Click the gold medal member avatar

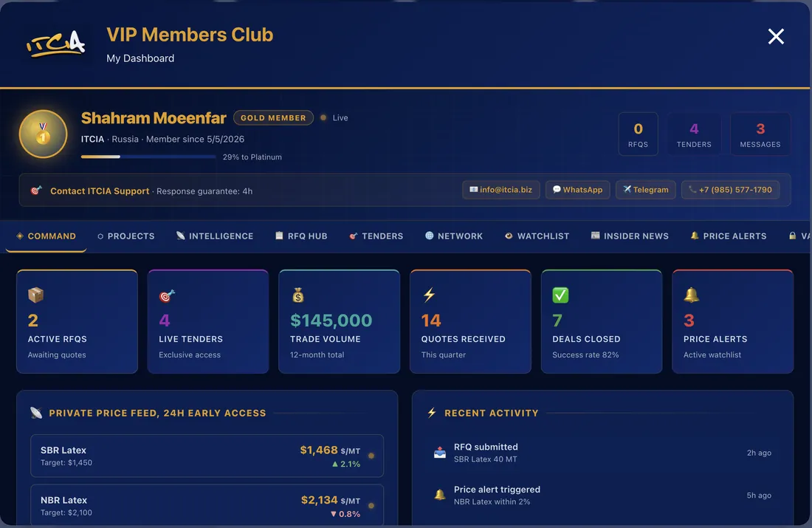point(43,134)
